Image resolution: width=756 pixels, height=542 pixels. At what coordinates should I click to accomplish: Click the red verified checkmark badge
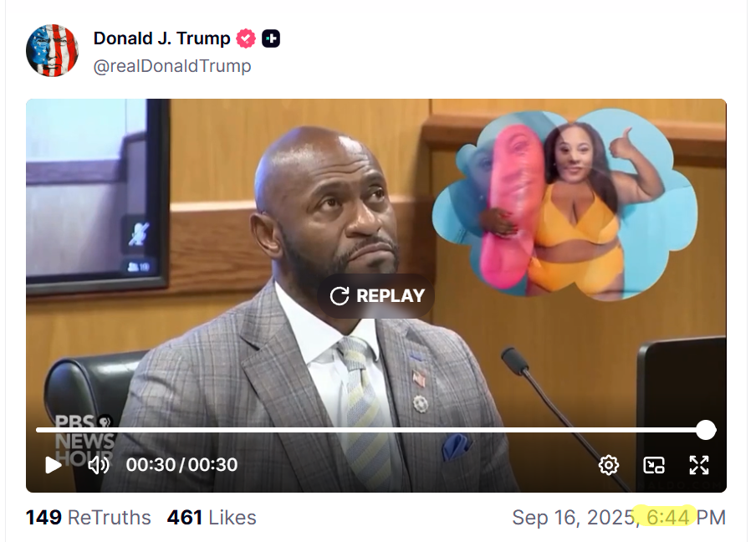click(246, 38)
